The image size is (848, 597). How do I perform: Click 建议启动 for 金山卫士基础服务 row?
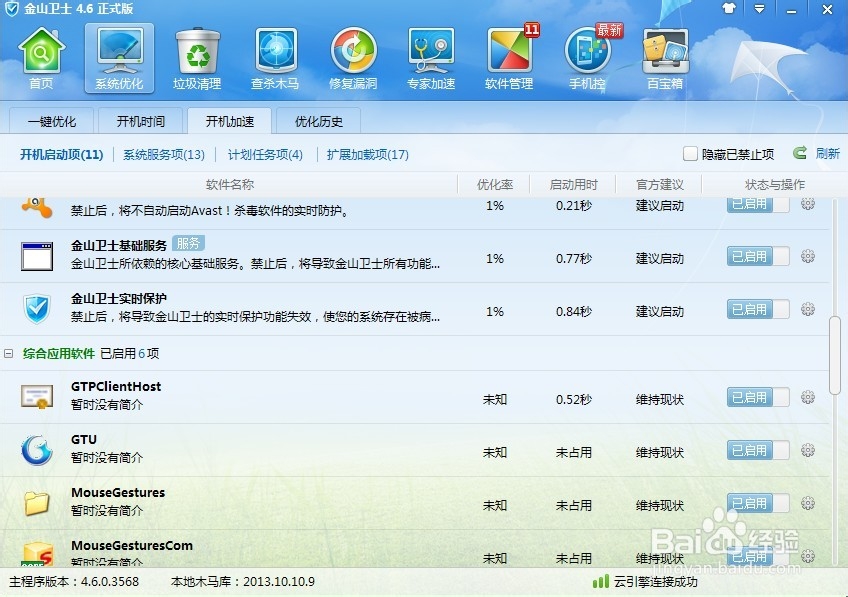[660, 258]
